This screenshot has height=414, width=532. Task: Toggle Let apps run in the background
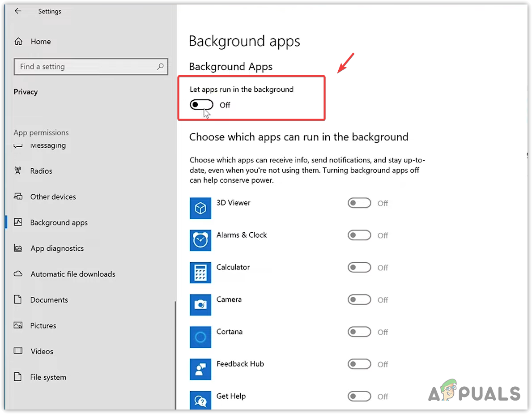[x=201, y=105]
